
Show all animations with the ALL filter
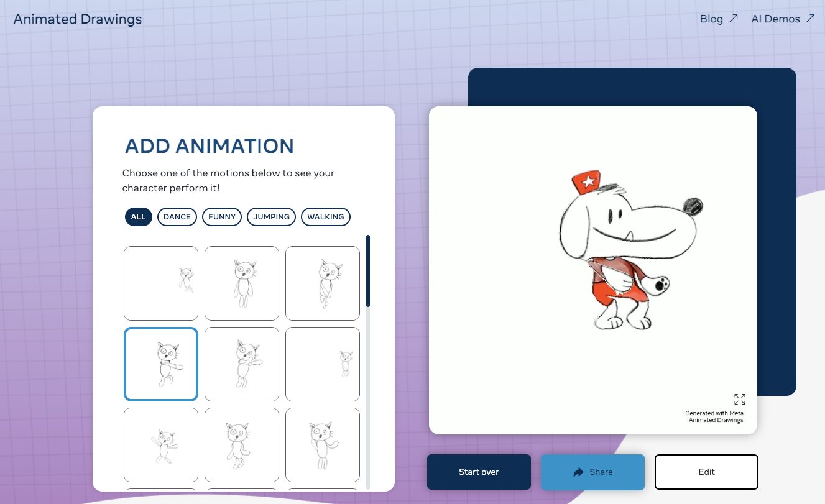pyautogui.click(x=138, y=217)
